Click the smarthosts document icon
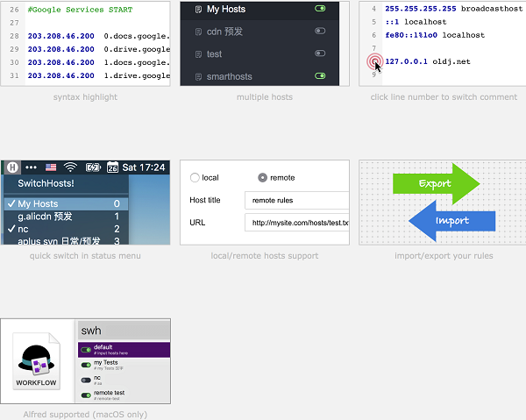526x420 pixels. click(x=199, y=77)
